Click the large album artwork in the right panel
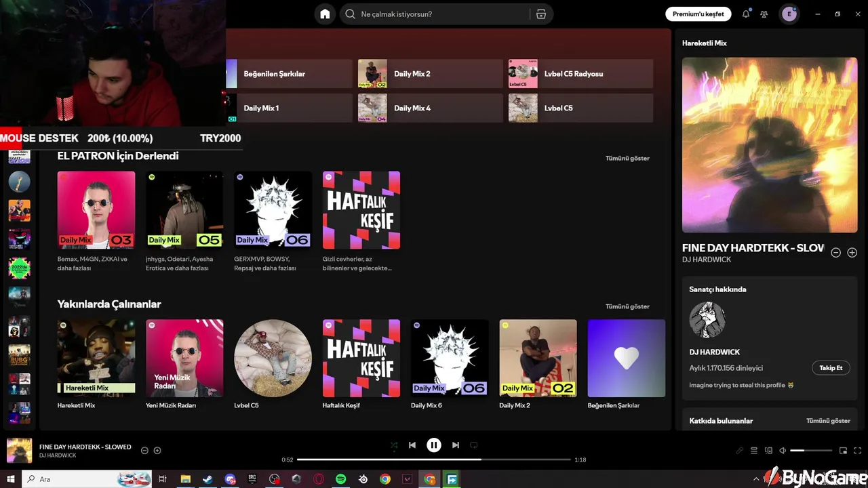Image resolution: width=868 pixels, height=488 pixels. 770,145
